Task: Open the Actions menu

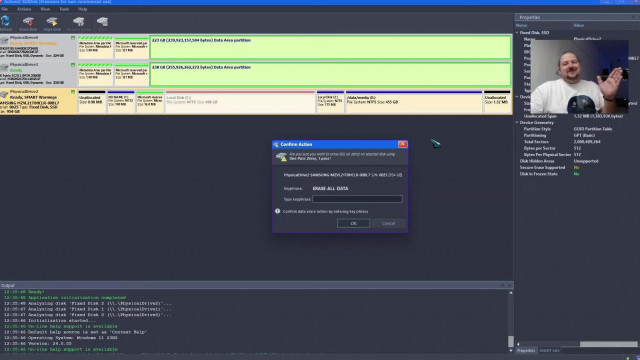Action: pyautogui.click(x=24, y=9)
